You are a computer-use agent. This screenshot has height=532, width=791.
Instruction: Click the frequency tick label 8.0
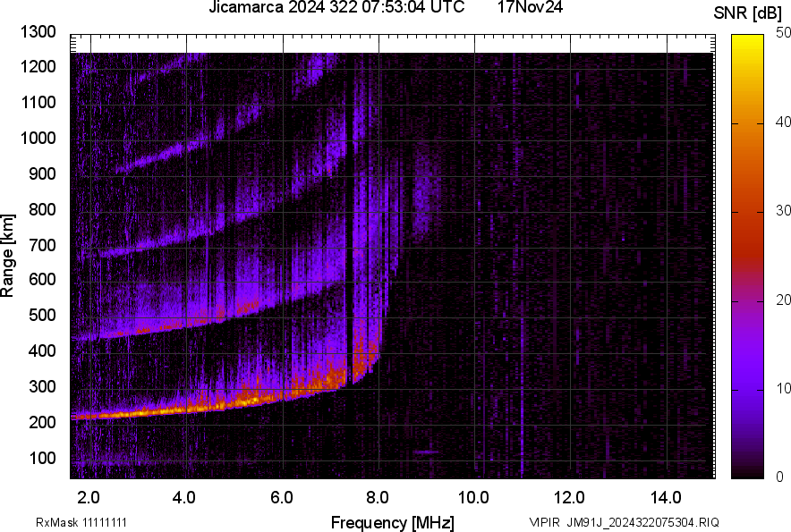378,498
